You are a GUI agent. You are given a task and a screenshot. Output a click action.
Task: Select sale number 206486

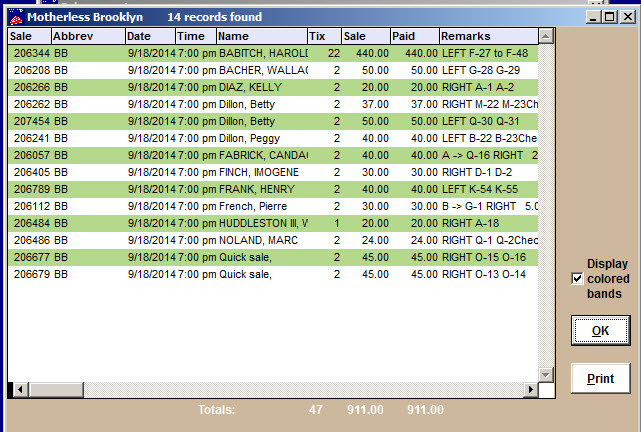point(32,240)
